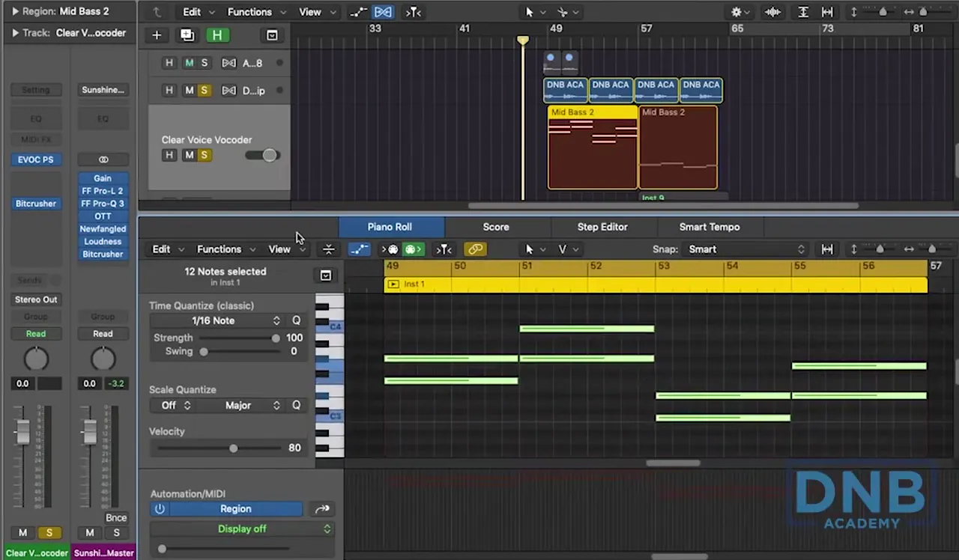Open the 1/16 Note quantize dropdown

pos(216,320)
